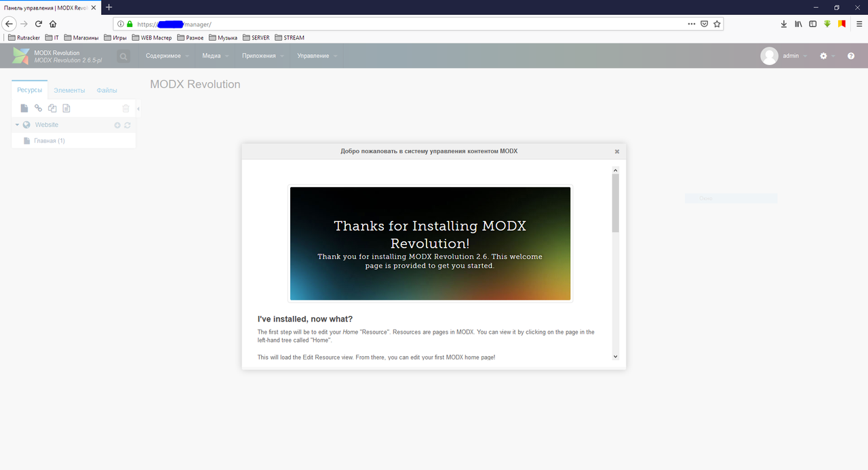Reload the current browser page
The image size is (868, 470).
39,24
